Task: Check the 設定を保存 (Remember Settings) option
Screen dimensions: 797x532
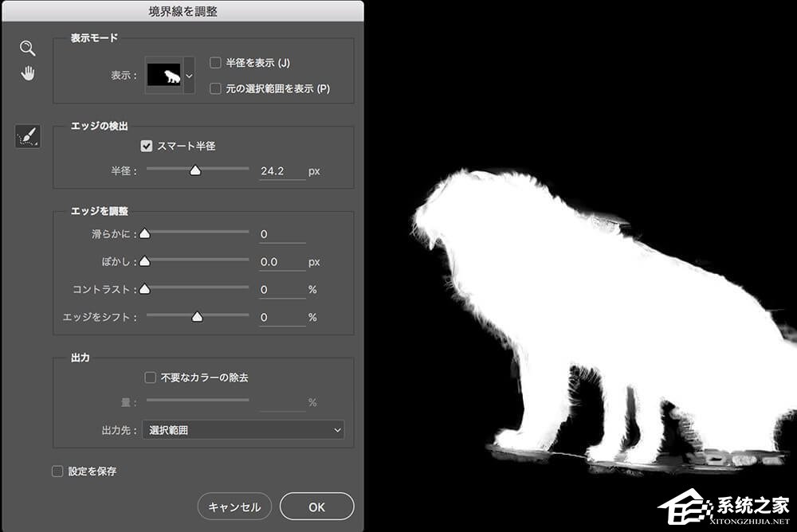Action: [57, 471]
